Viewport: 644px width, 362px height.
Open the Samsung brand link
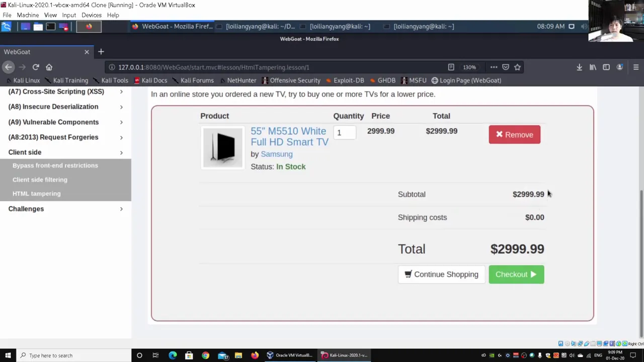pyautogui.click(x=276, y=154)
